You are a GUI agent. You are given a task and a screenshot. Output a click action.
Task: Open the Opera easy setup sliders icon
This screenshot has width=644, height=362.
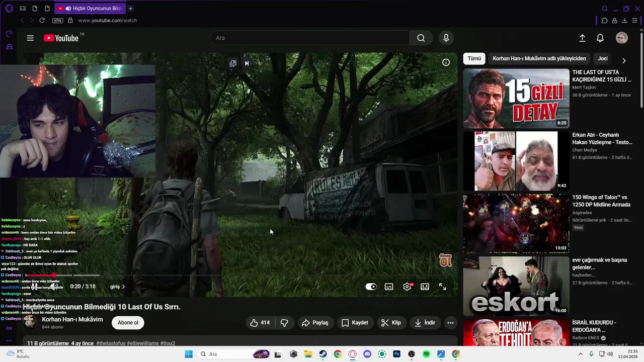click(x=634, y=21)
